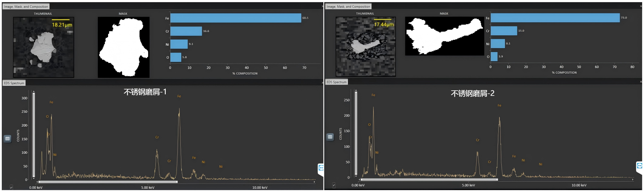Select the left Image, Mask, and Composition tab

coord(26,6)
